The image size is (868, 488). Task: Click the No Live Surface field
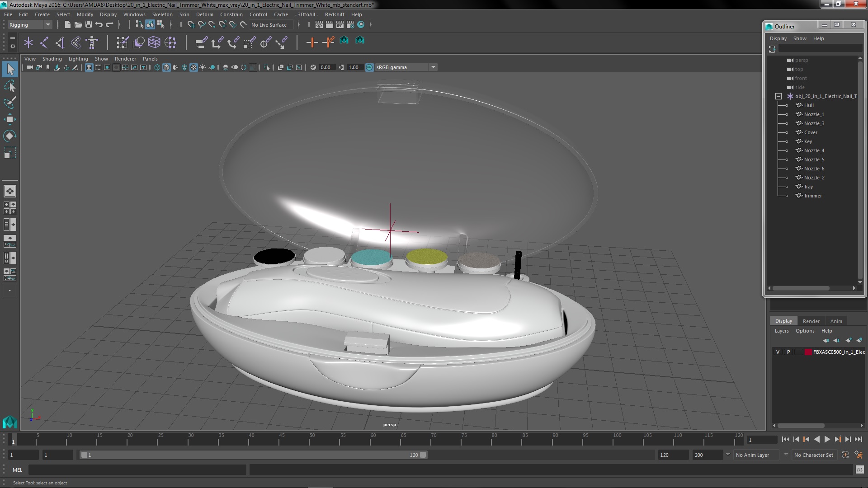[x=271, y=25]
